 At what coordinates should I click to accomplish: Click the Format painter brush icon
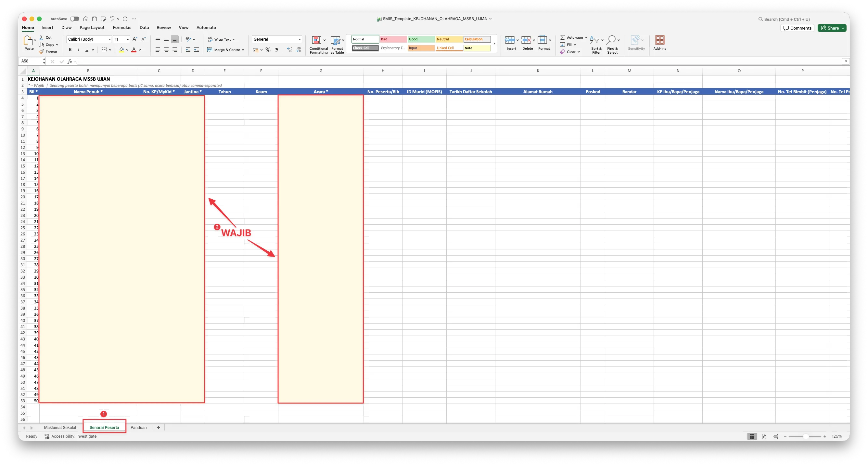click(x=42, y=52)
